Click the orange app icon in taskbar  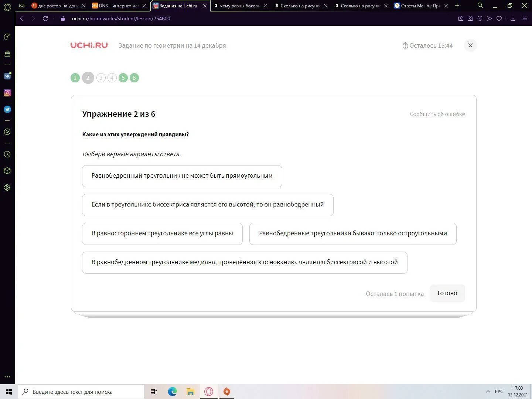click(227, 392)
